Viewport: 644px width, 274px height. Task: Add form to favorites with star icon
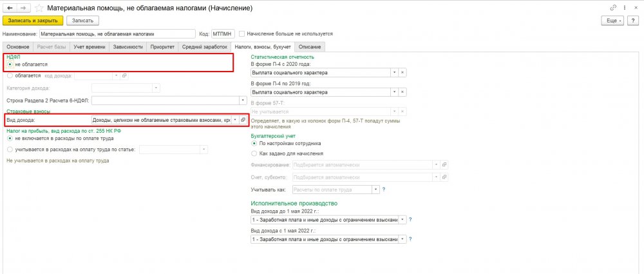click(40, 8)
